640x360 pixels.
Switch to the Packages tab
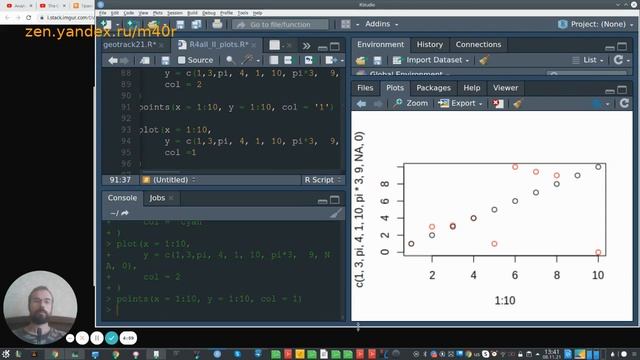433,88
